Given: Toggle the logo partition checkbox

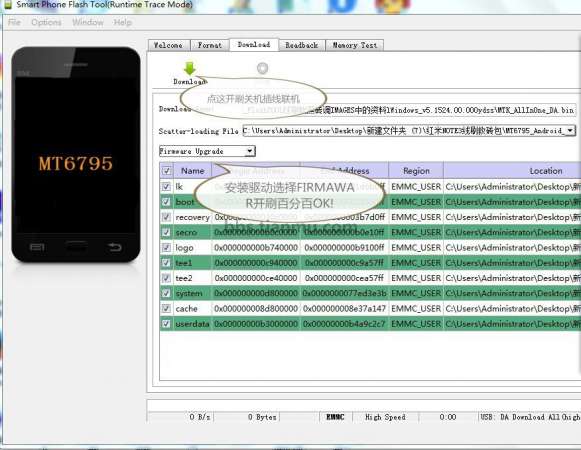Looking at the screenshot, I should tap(166, 247).
